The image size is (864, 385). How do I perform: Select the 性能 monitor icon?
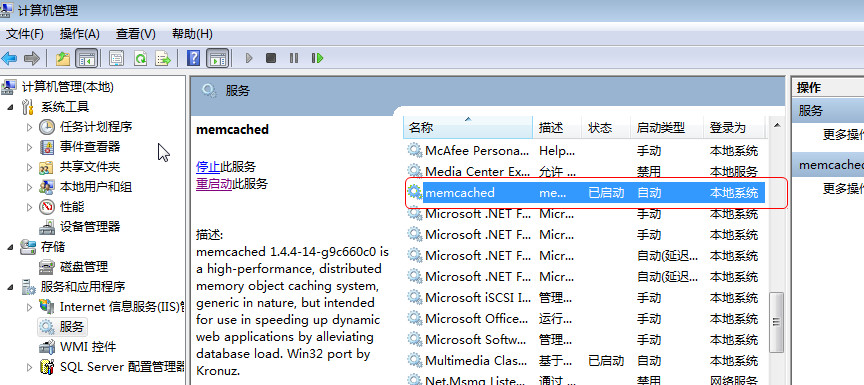[x=47, y=207]
